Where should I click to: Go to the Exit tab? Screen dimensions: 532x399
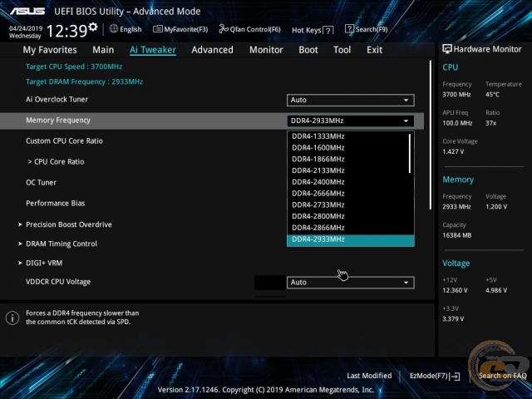point(374,50)
